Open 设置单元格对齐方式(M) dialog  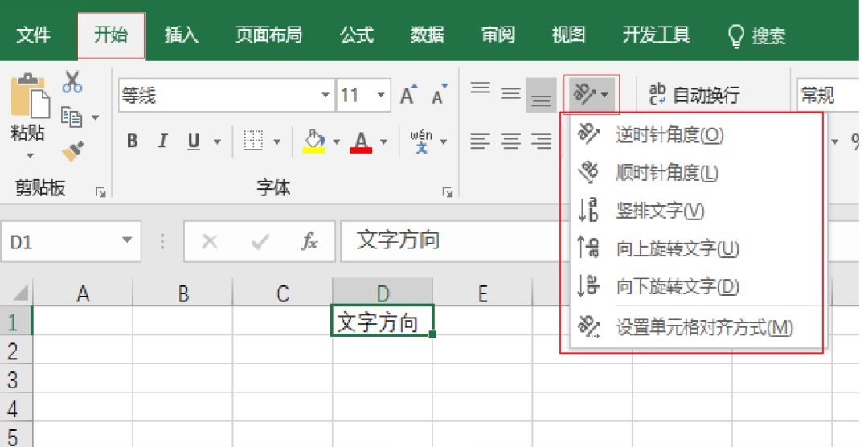(x=696, y=327)
